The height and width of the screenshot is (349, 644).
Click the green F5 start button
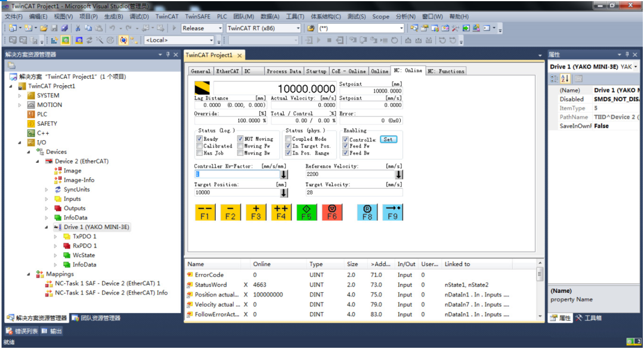point(306,212)
